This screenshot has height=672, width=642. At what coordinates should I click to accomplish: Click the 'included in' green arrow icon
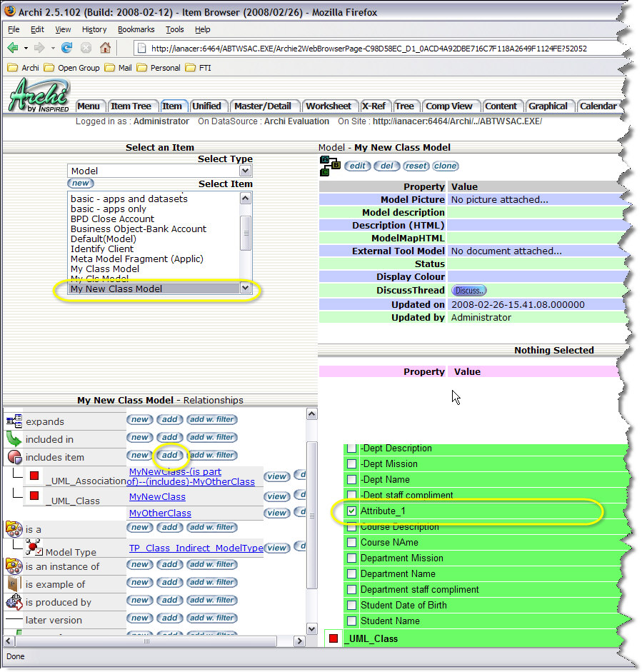click(x=14, y=438)
